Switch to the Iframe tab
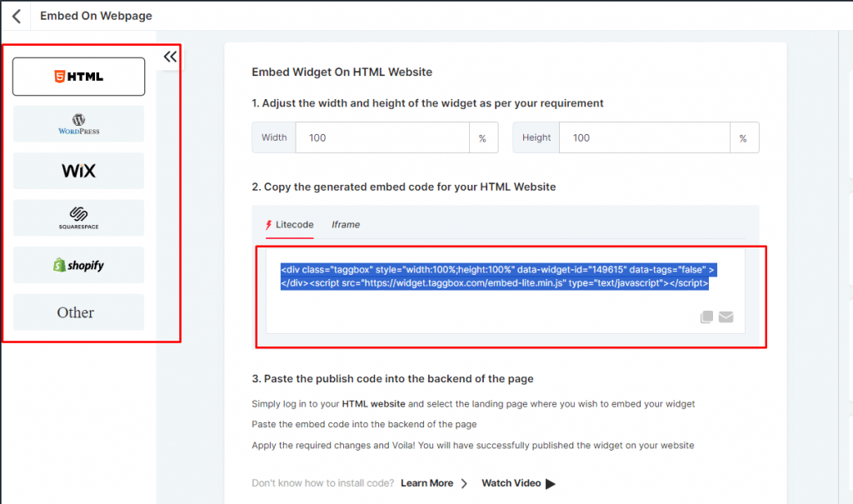 345,224
